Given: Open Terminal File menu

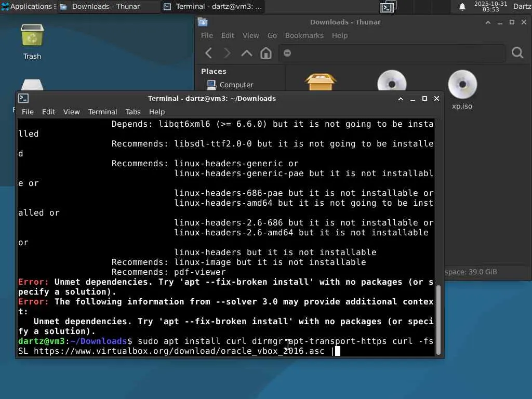Looking at the screenshot, I should click(x=28, y=112).
